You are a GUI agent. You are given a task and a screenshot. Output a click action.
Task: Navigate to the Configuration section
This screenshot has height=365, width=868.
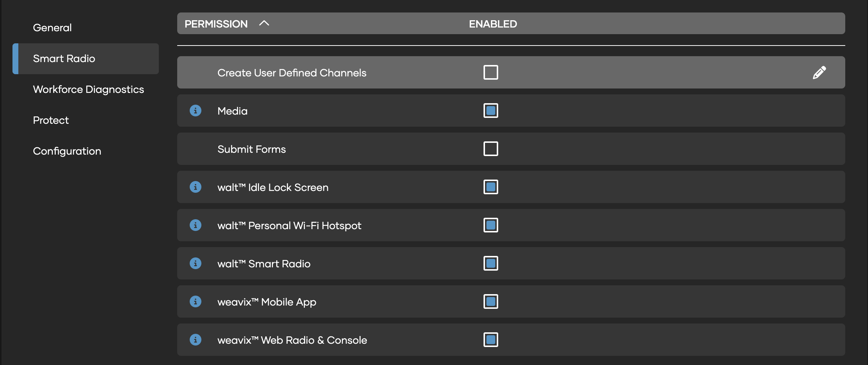[67, 151]
